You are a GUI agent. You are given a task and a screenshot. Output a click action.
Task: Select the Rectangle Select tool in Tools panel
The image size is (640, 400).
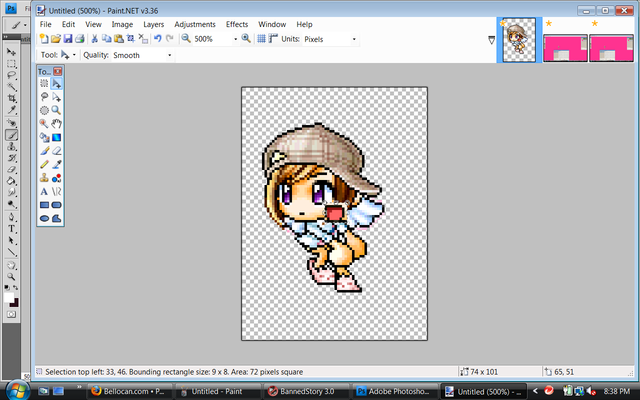(44, 83)
